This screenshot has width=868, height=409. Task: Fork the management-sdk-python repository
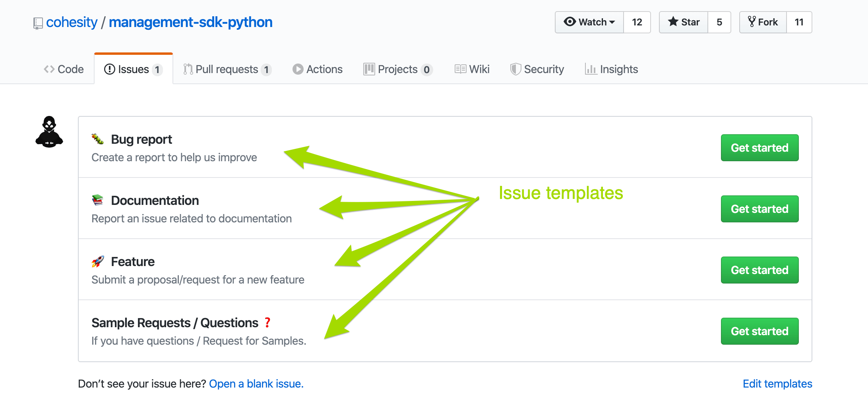[x=763, y=22]
